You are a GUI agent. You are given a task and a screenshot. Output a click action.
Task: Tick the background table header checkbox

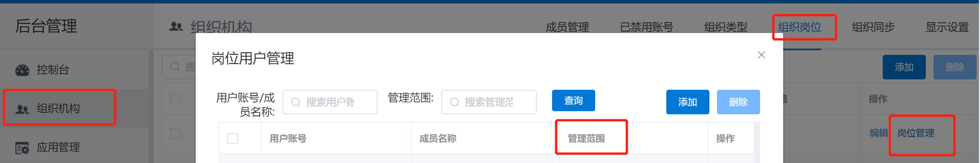(x=175, y=99)
